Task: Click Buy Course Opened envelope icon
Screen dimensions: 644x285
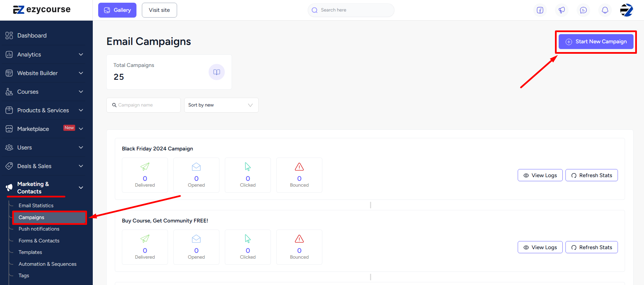Action: click(196, 239)
